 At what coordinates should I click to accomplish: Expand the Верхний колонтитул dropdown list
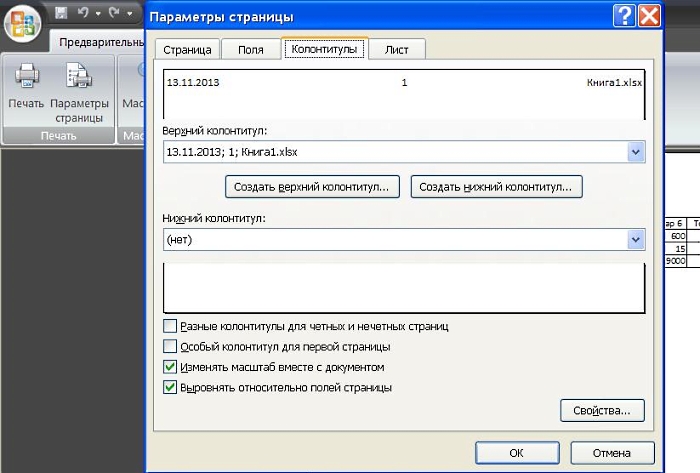(635, 152)
